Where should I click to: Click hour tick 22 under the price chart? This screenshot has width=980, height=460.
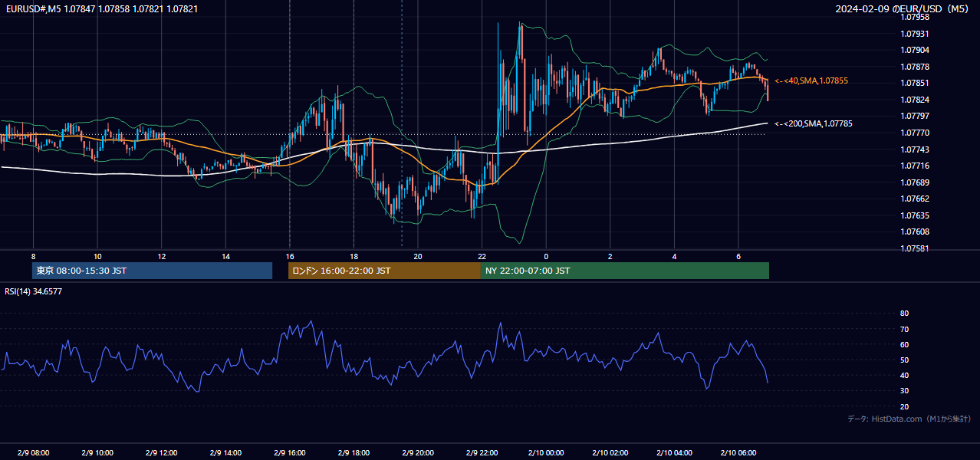click(x=482, y=256)
